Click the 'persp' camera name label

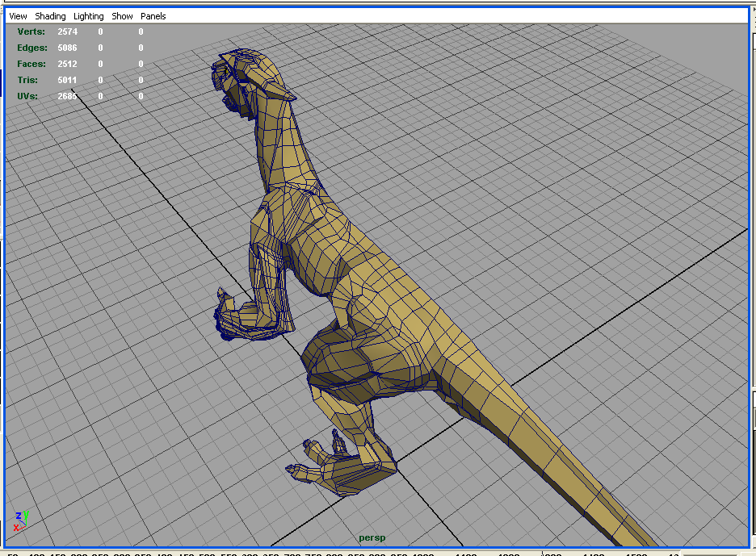[372, 537]
